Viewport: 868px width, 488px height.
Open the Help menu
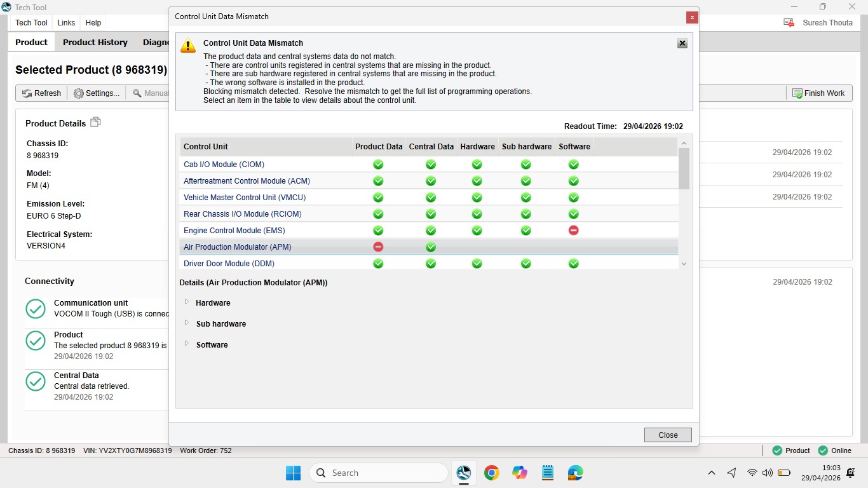pyautogui.click(x=93, y=22)
